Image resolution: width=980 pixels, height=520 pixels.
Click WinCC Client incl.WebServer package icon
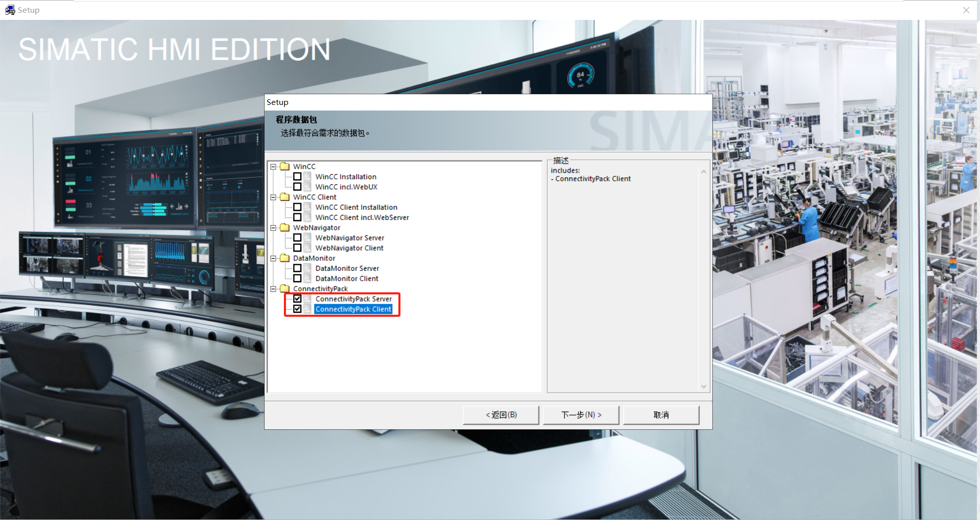[x=308, y=217]
